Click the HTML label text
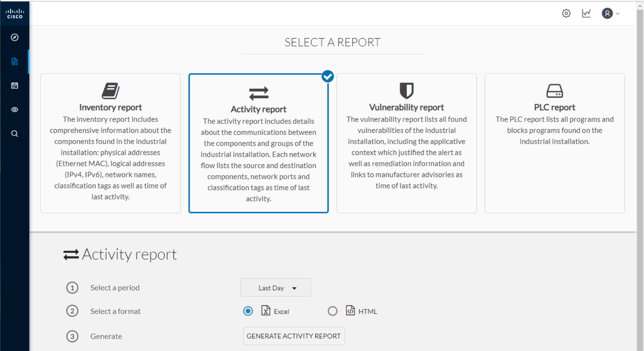The image size is (644, 351). tap(368, 311)
